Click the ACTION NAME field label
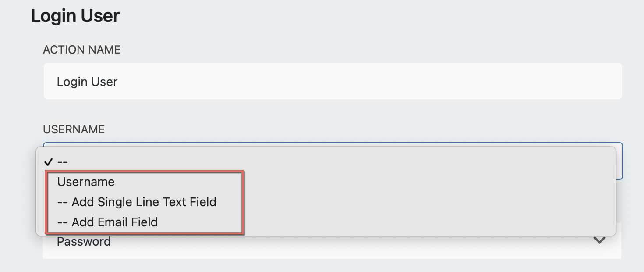The width and height of the screenshot is (644, 272). [x=81, y=50]
